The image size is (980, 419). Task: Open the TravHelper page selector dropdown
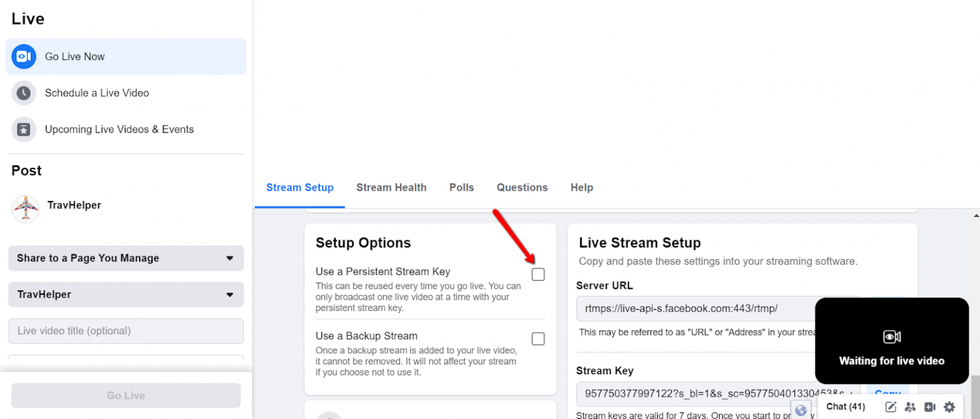coord(126,295)
